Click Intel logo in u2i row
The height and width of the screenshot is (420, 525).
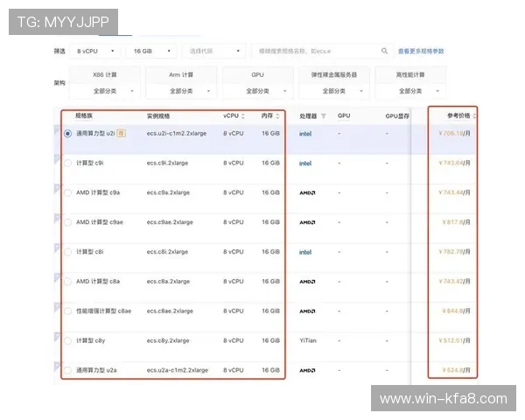(305, 134)
